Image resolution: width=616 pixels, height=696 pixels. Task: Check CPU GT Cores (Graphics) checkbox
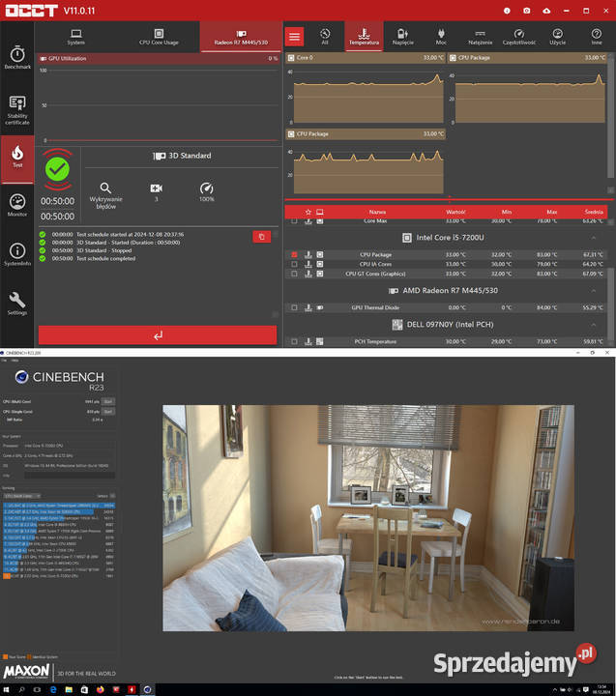(x=294, y=274)
